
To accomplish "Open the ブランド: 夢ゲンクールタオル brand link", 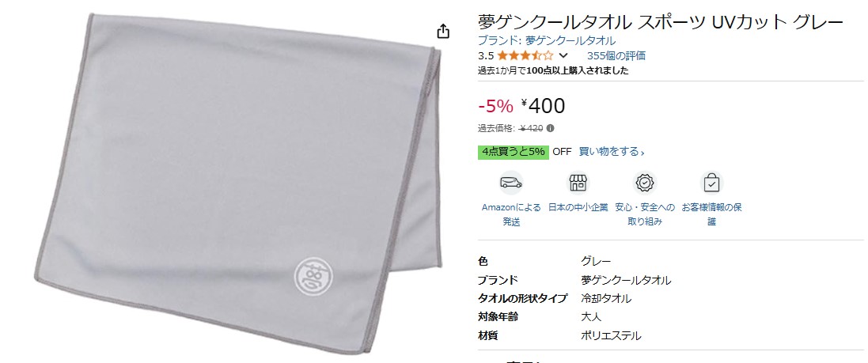I will [x=547, y=40].
